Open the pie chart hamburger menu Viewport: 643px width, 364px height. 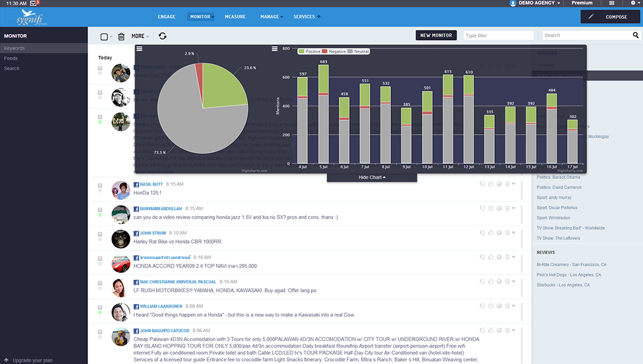pyautogui.click(x=139, y=49)
